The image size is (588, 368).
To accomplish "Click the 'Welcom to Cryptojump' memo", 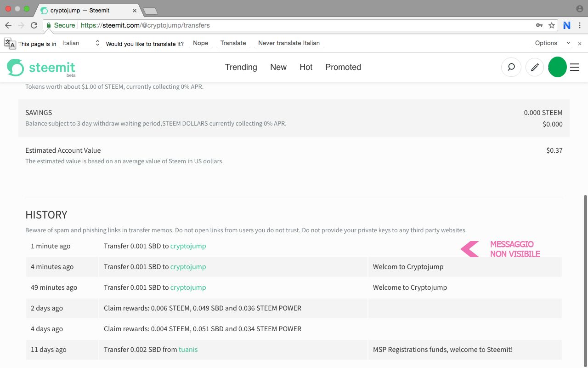I will pos(408,266).
